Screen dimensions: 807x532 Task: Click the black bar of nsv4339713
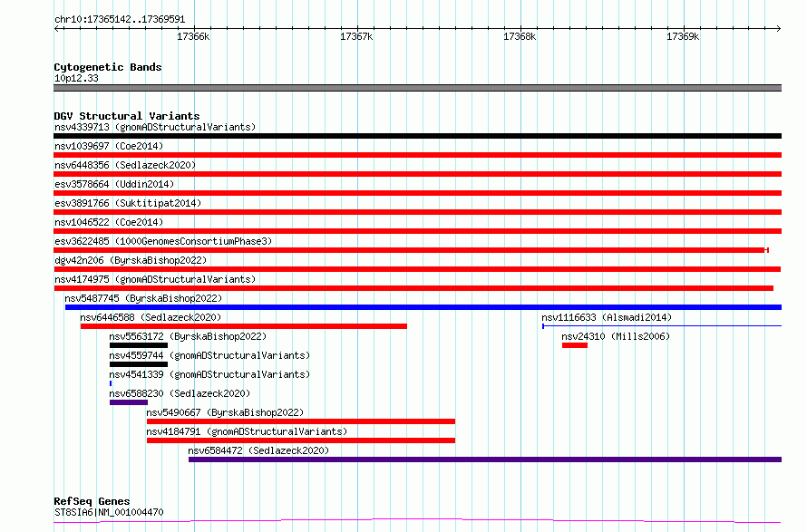417,136
